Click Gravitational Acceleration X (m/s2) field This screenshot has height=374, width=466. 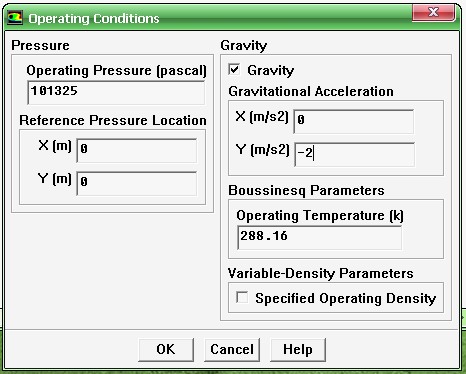[354, 121]
